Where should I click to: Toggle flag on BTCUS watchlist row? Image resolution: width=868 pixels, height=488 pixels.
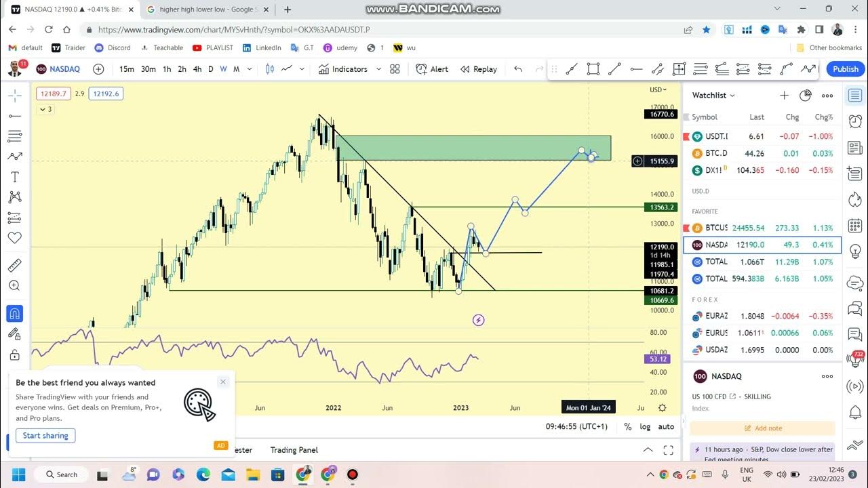687,228
